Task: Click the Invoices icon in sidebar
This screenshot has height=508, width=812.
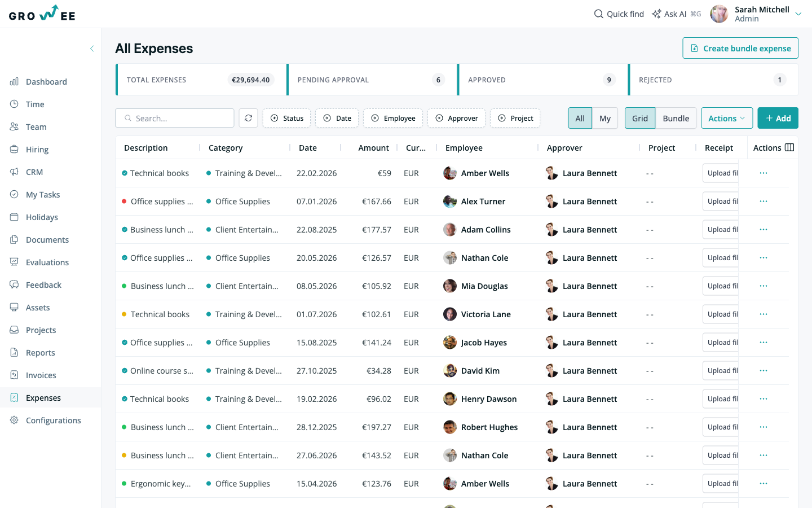Action: click(x=14, y=375)
